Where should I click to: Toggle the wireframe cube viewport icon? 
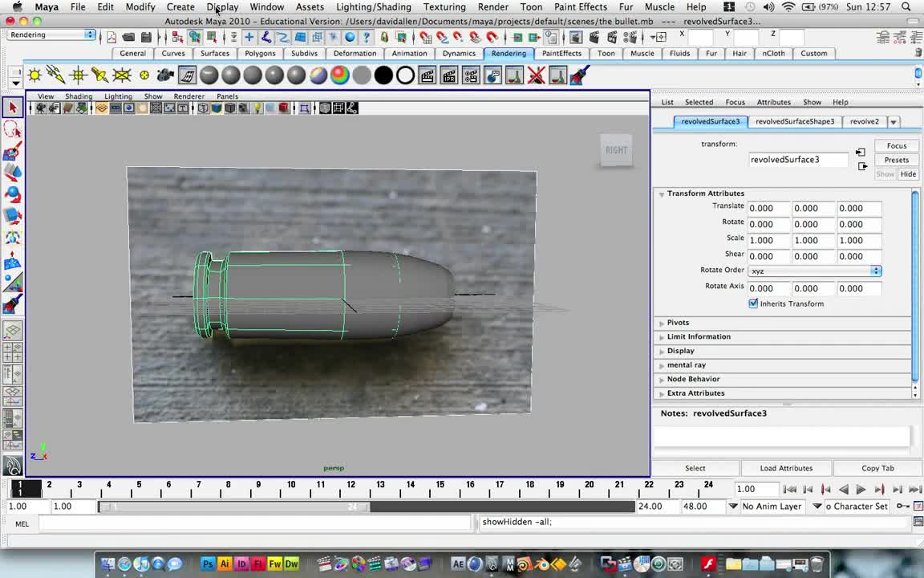pyautogui.click(x=203, y=108)
